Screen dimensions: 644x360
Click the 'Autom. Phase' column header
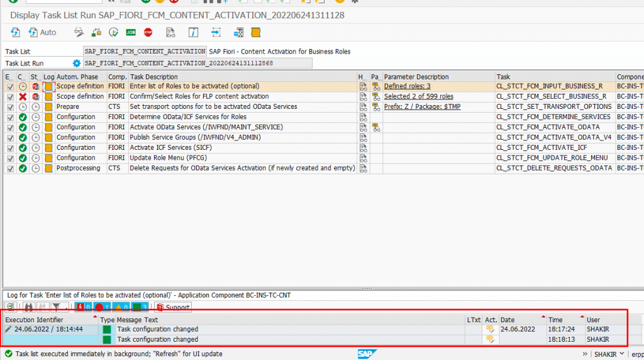(x=81, y=77)
